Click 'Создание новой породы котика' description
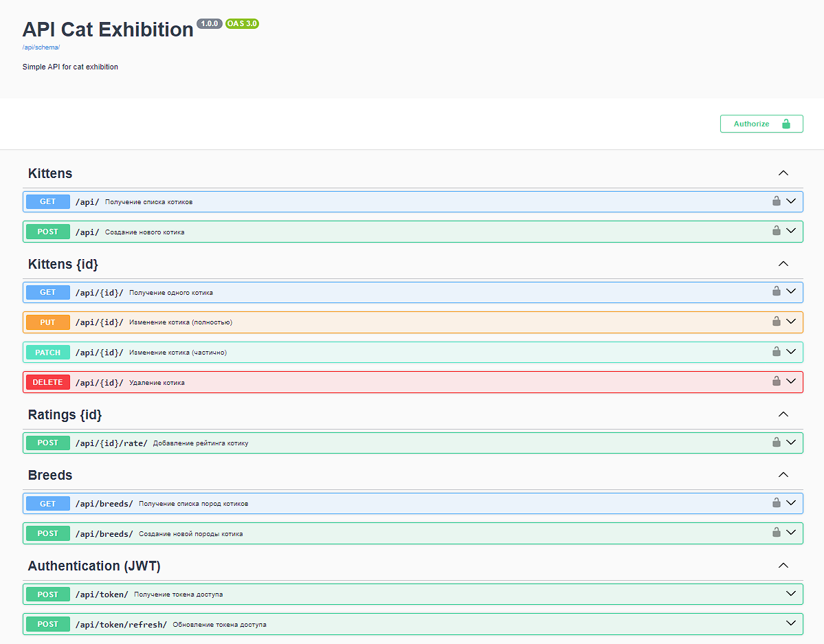 (x=191, y=533)
